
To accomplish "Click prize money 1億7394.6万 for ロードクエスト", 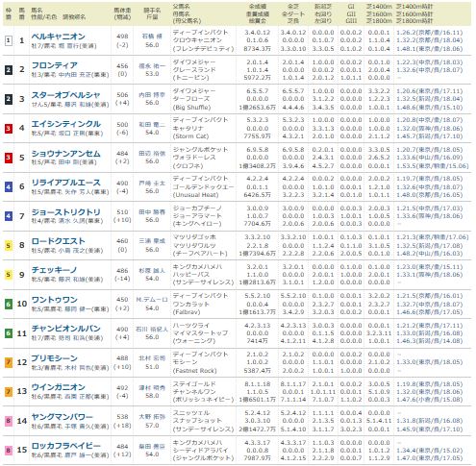I will pos(257,254).
